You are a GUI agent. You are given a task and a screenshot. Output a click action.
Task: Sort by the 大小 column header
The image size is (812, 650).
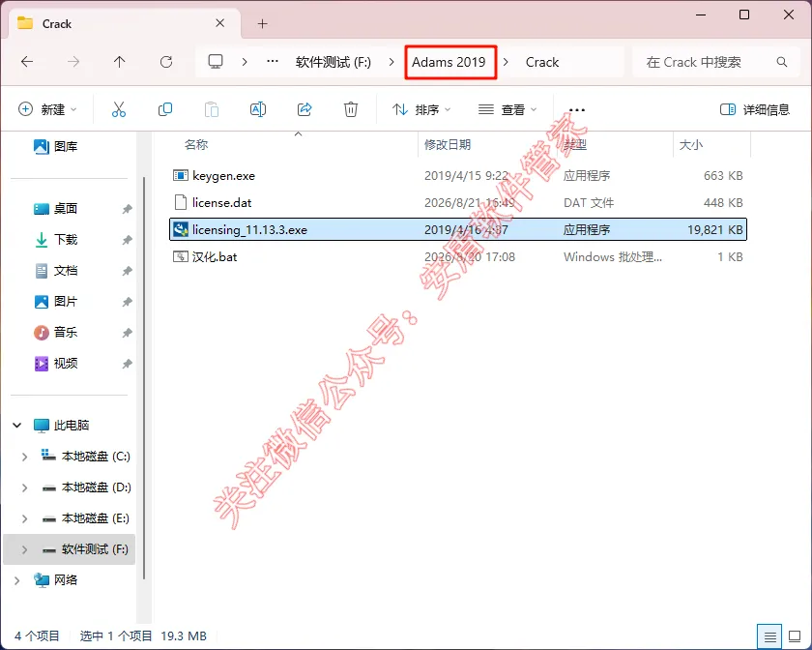(690, 145)
